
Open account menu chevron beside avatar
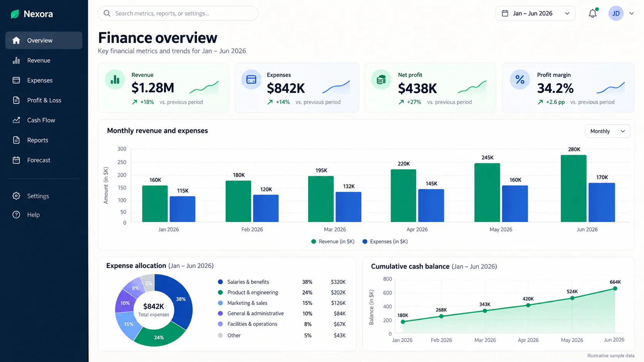[632, 13]
